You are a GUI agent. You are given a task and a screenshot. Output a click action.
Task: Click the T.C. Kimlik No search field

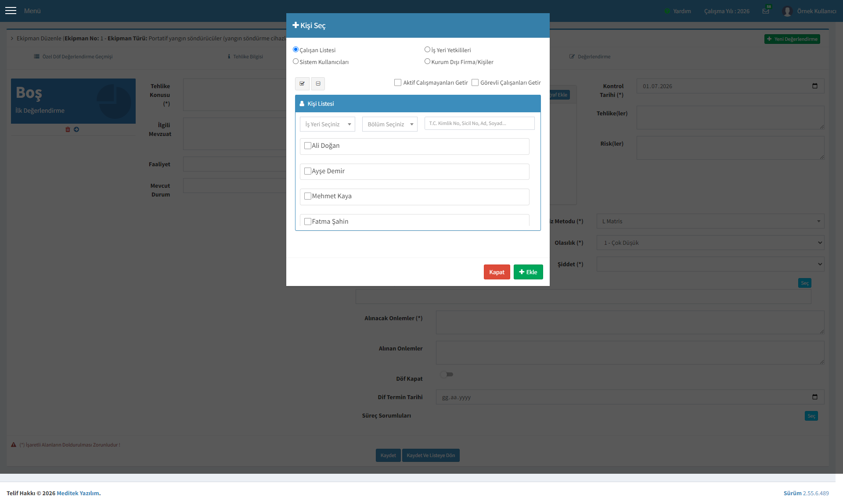point(479,123)
